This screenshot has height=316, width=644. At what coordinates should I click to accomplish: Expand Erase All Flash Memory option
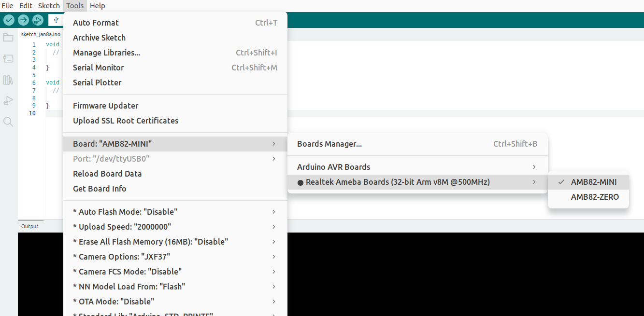[175, 242]
